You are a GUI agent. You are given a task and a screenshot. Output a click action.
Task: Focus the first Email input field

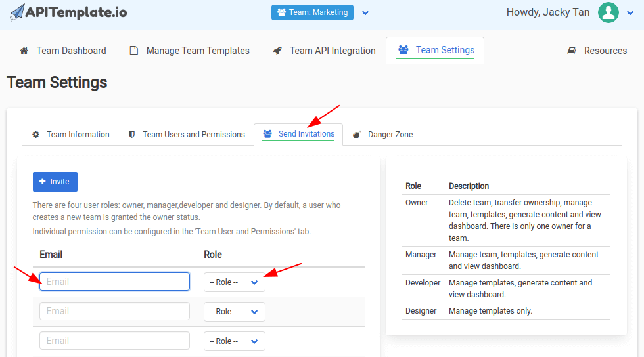(x=114, y=282)
